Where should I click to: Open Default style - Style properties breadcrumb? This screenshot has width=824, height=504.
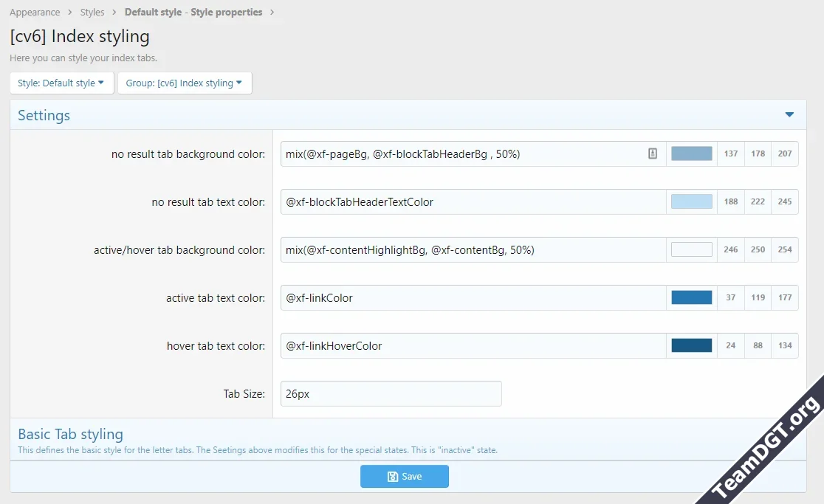(193, 13)
